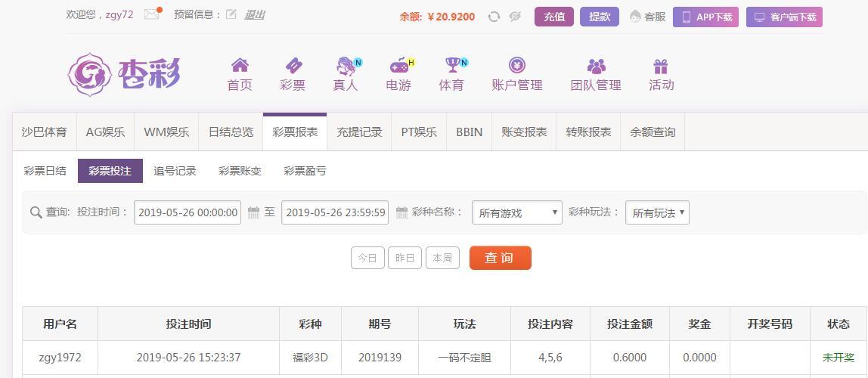The image size is (868, 378).
Task: Refresh the balance with the circular arrows icon
Action: (494, 17)
